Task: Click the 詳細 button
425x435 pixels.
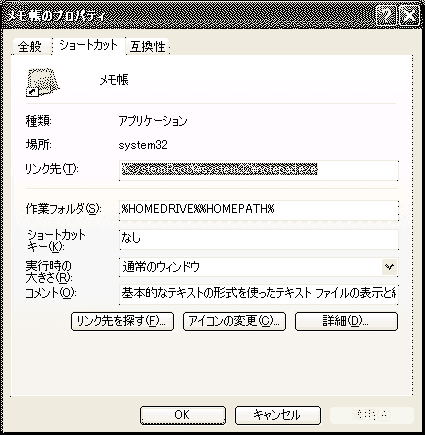Action: point(346,321)
